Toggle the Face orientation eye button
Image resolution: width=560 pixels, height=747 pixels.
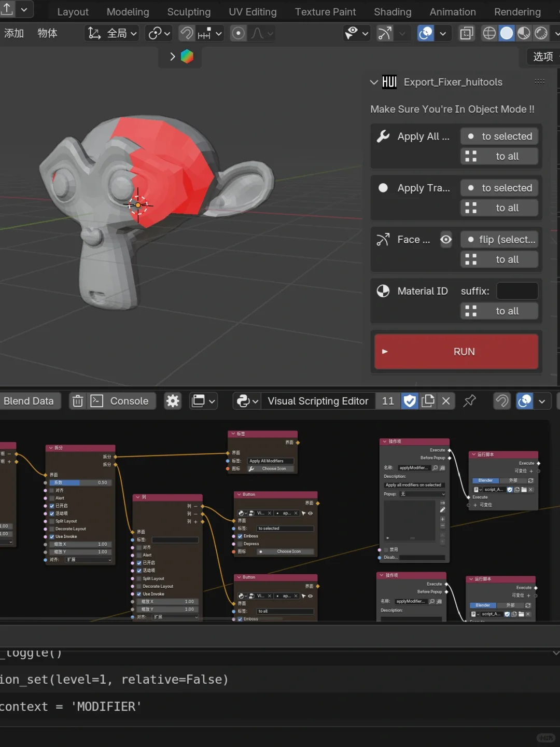point(446,240)
